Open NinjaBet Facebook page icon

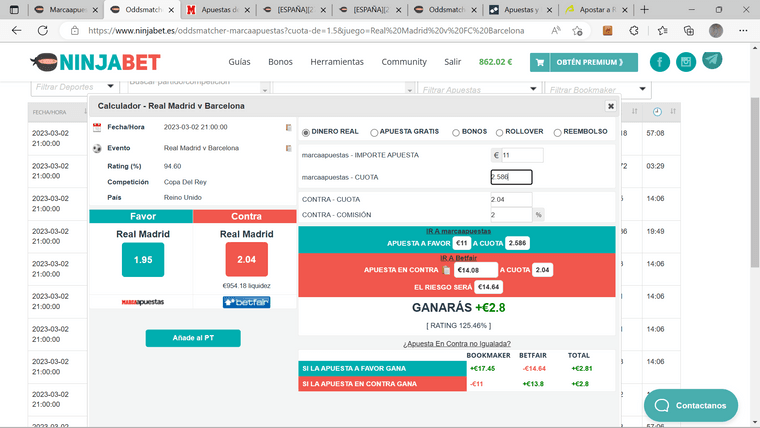point(660,62)
